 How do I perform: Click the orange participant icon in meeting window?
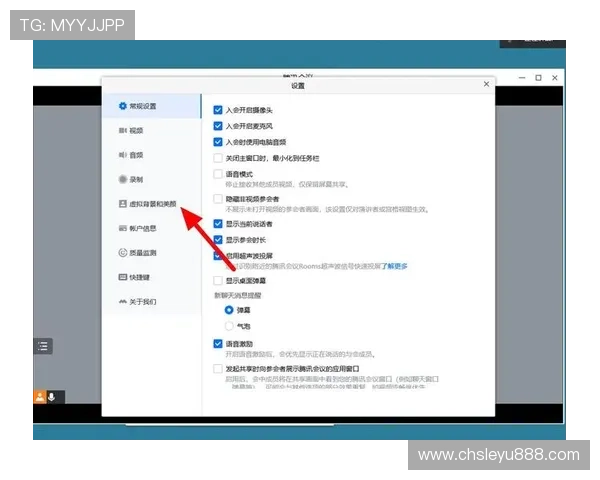(40, 397)
